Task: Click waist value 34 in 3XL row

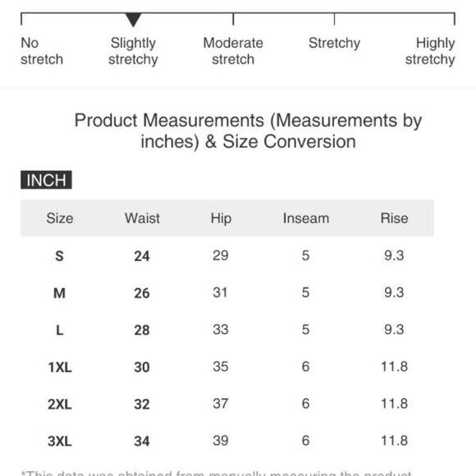Action: pyautogui.click(x=142, y=441)
